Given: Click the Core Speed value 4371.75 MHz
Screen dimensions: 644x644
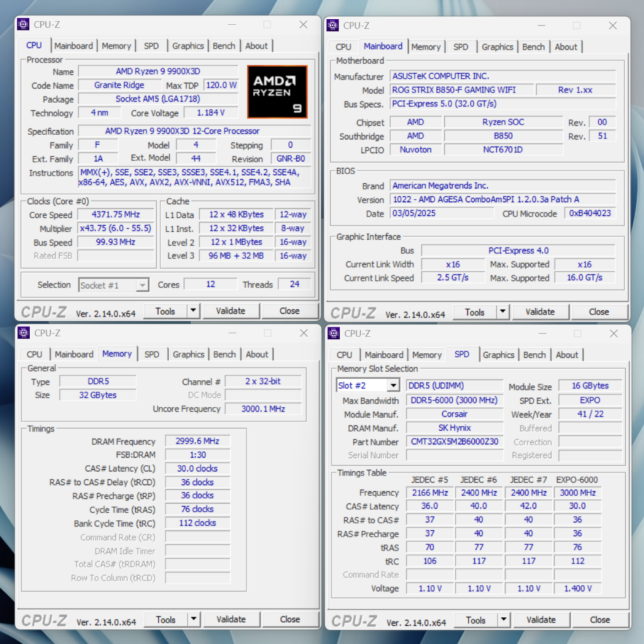Looking at the screenshot, I should pos(116,214).
